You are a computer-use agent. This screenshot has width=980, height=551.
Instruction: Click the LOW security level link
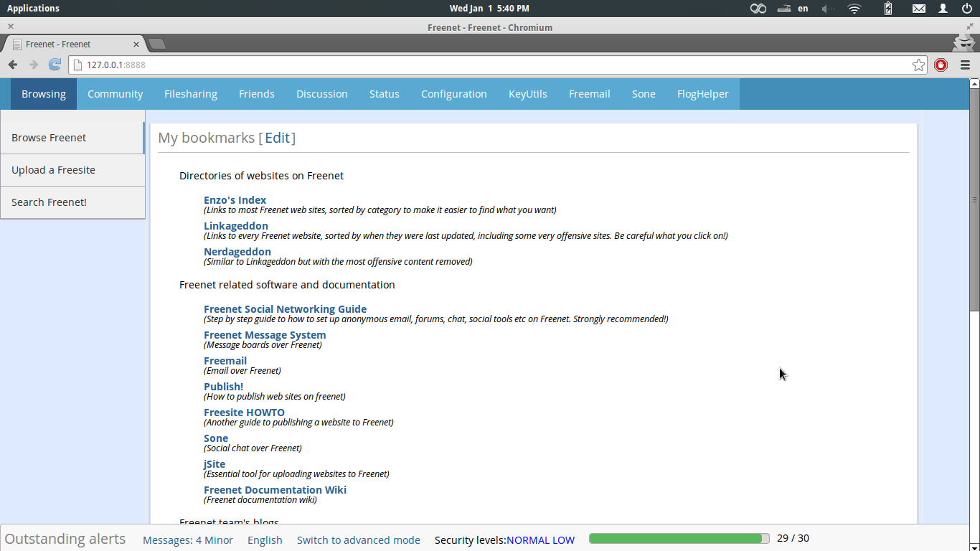click(563, 540)
